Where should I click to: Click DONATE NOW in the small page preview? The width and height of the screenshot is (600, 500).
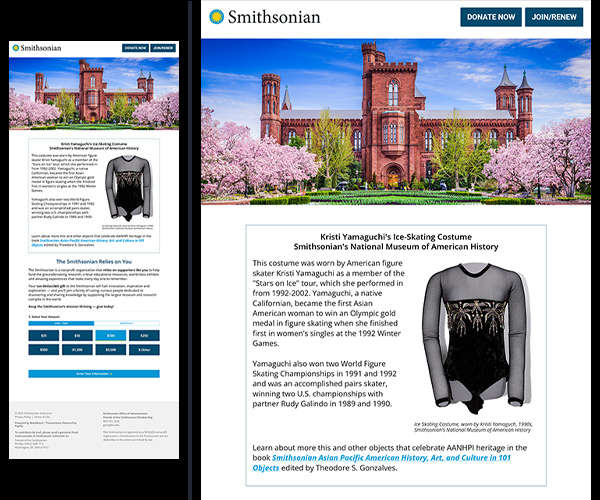pyautogui.click(x=136, y=47)
